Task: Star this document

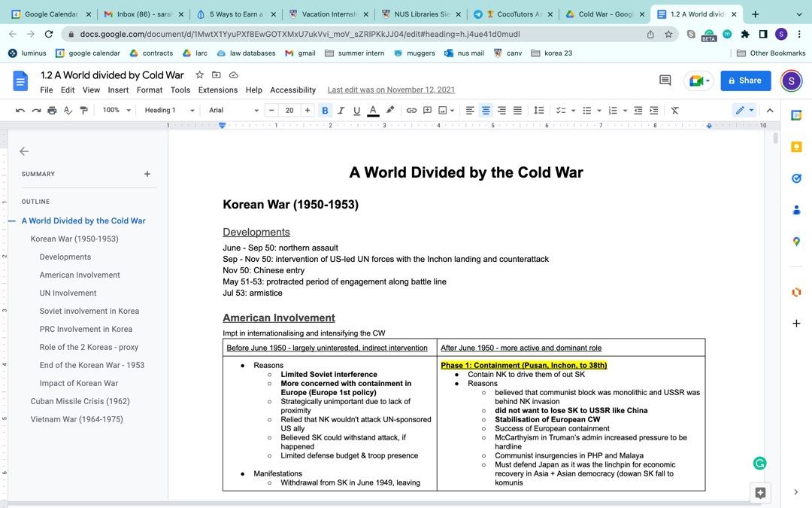Action: tap(200, 75)
